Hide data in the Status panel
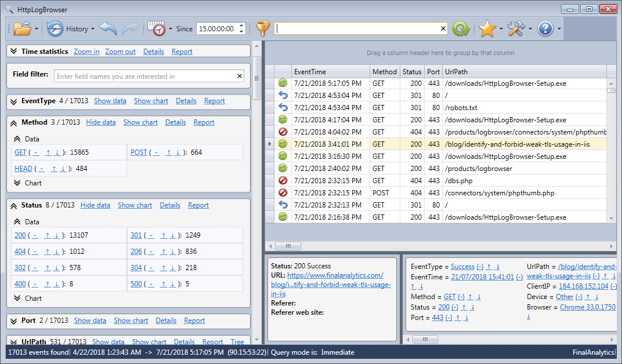Image resolution: width=622 pixels, height=364 pixels. click(x=95, y=205)
